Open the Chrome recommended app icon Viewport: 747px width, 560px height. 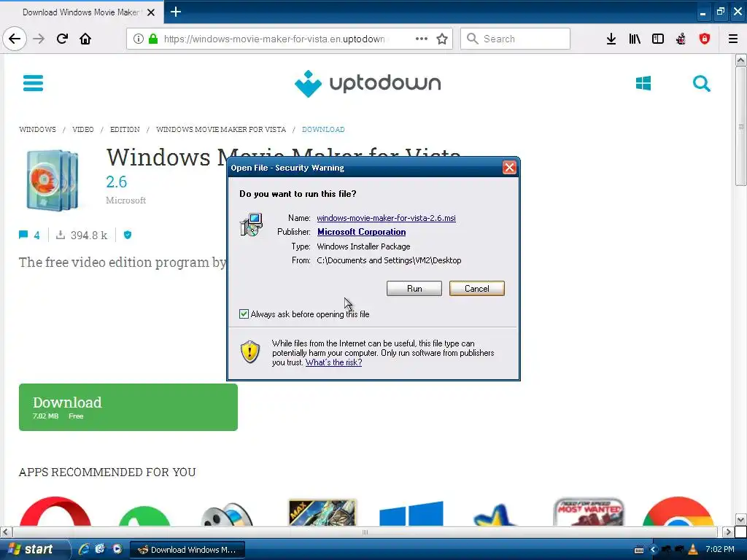[678, 511]
